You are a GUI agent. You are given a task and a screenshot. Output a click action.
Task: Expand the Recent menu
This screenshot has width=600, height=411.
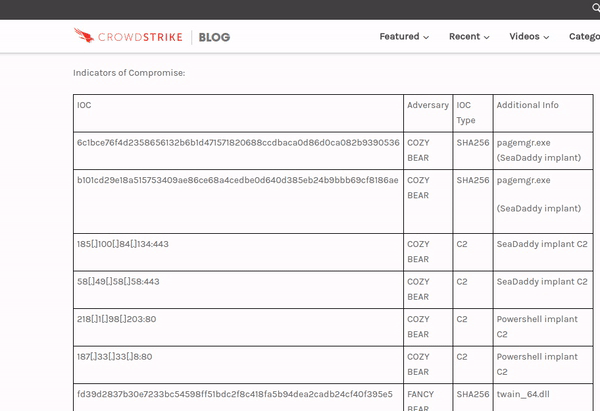click(x=469, y=36)
